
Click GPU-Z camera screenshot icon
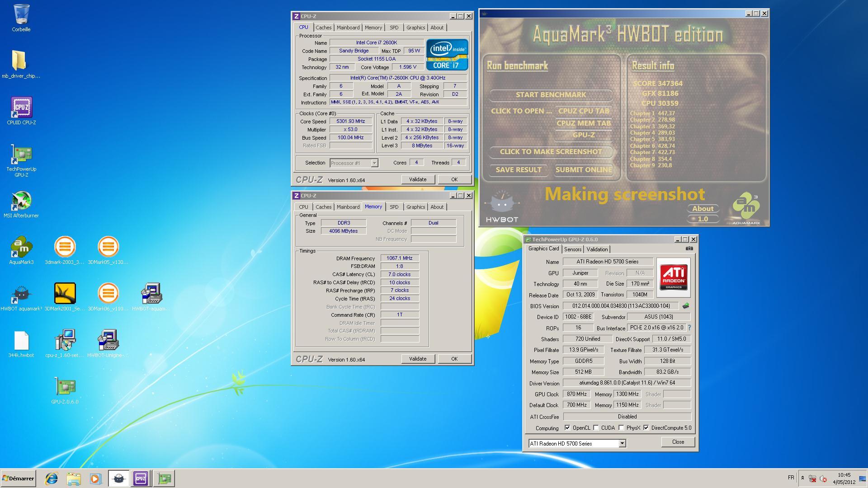689,249
